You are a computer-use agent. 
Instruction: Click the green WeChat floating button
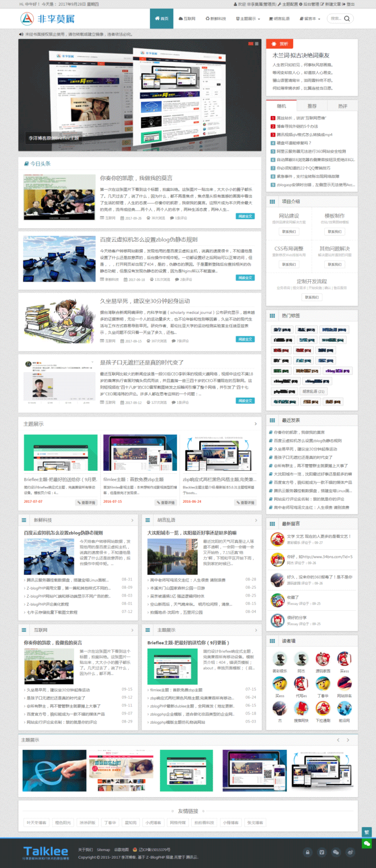367,844
